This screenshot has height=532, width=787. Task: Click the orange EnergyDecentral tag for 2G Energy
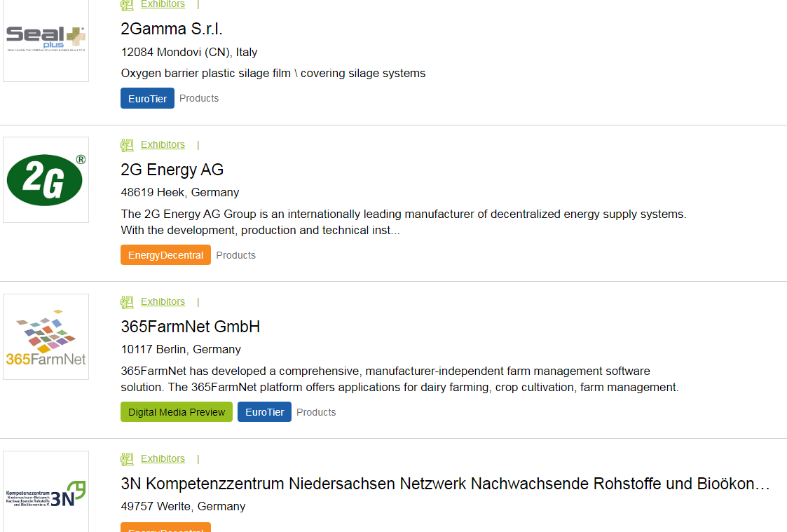tap(165, 255)
